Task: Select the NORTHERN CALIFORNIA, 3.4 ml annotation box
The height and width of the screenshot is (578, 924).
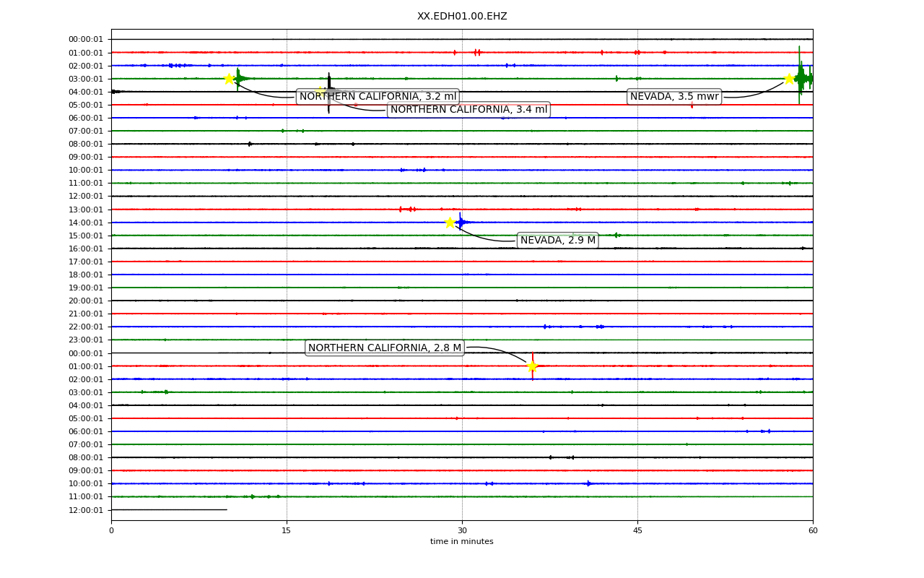Action: point(468,110)
